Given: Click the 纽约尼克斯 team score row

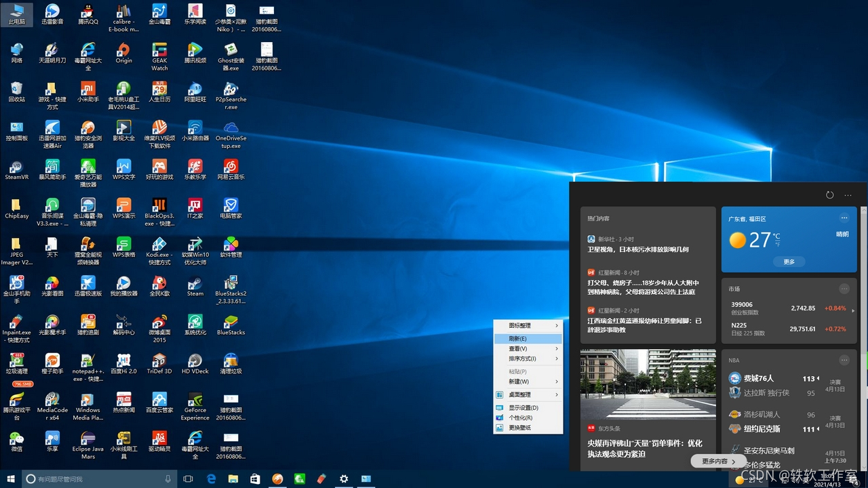Looking at the screenshot, I should (x=773, y=429).
